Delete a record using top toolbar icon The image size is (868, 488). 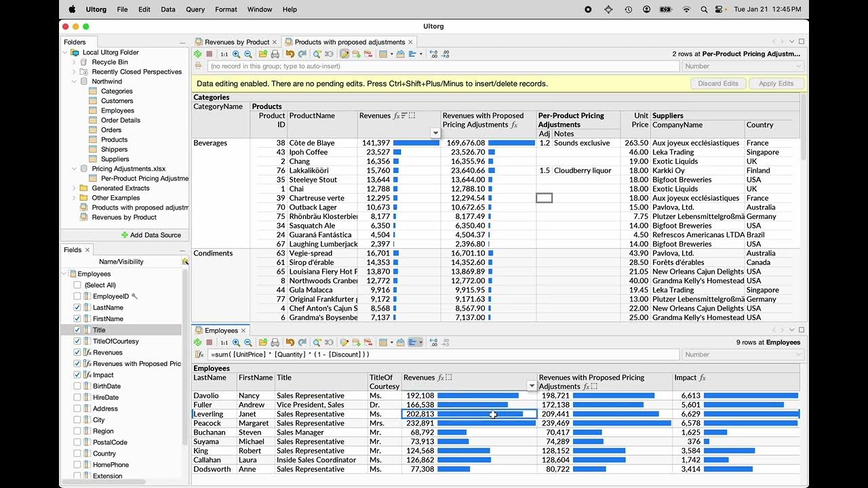pyautogui.click(x=368, y=54)
